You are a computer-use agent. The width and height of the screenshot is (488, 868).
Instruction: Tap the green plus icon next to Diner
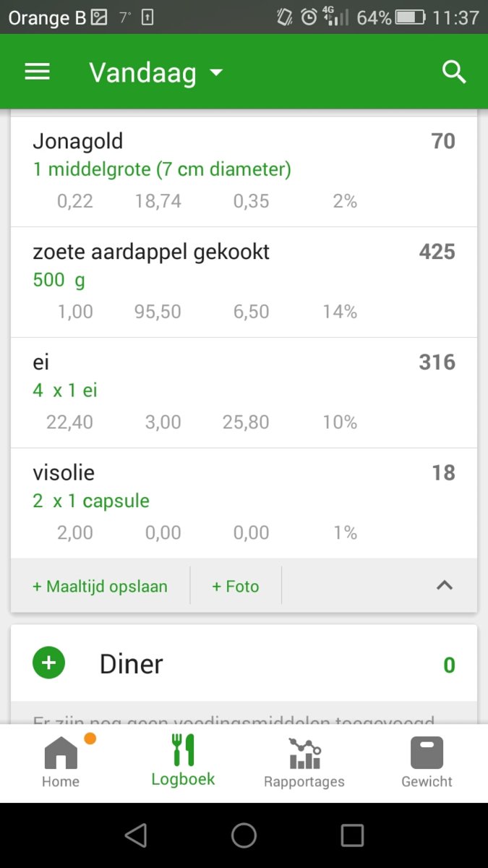click(x=48, y=662)
